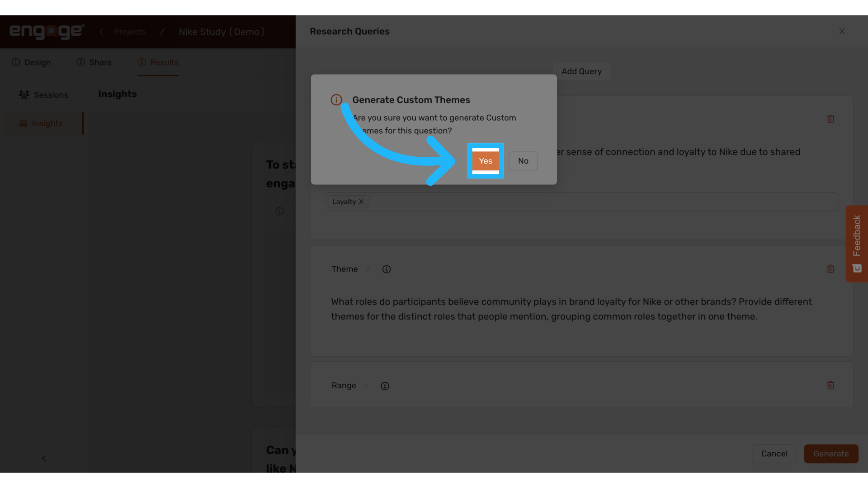Remove the Loyalty tag

361,202
